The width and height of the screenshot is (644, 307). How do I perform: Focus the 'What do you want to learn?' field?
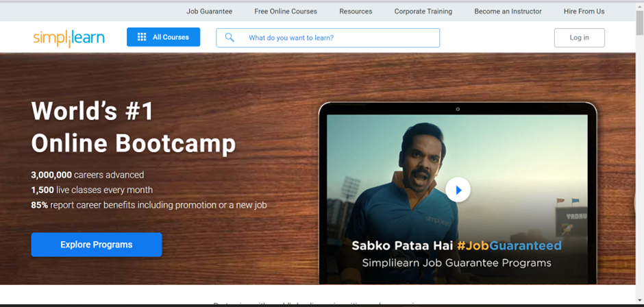tap(327, 38)
